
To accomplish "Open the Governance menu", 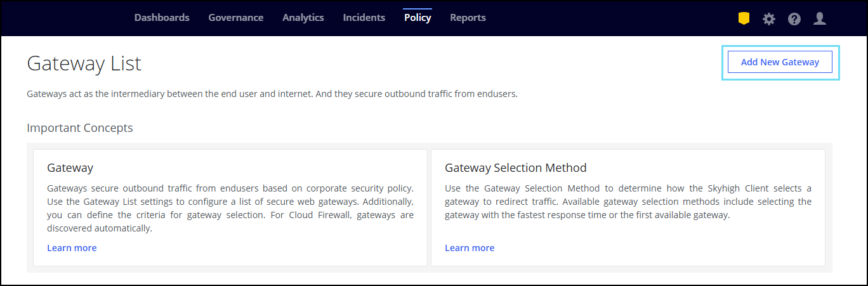I will click(235, 18).
